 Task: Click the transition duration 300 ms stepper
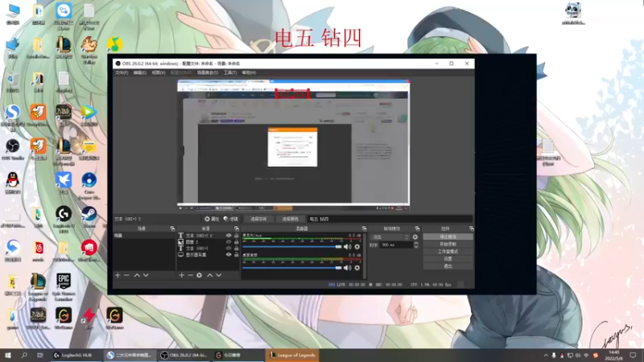coord(415,245)
